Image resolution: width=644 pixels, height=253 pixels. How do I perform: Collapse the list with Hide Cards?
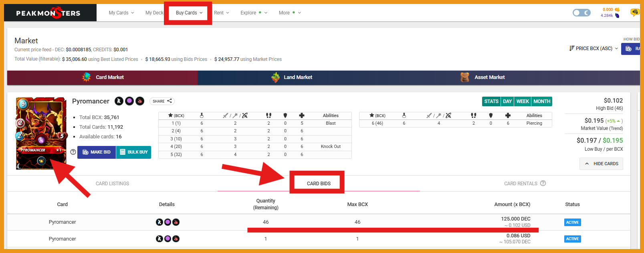[x=601, y=164]
